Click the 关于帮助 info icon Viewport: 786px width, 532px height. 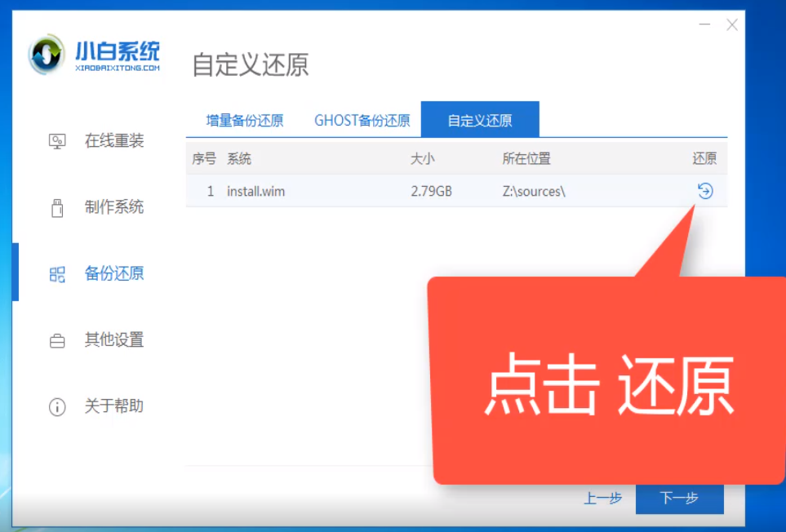click(x=57, y=406)
